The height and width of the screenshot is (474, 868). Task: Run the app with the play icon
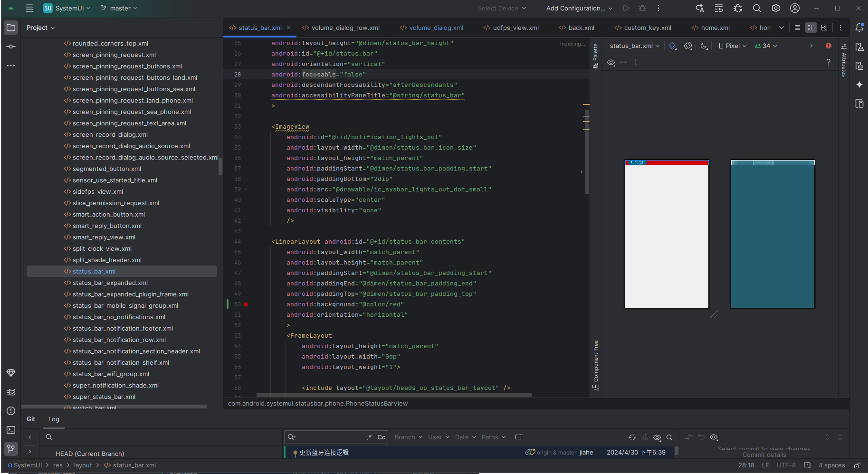pos(626,8)
